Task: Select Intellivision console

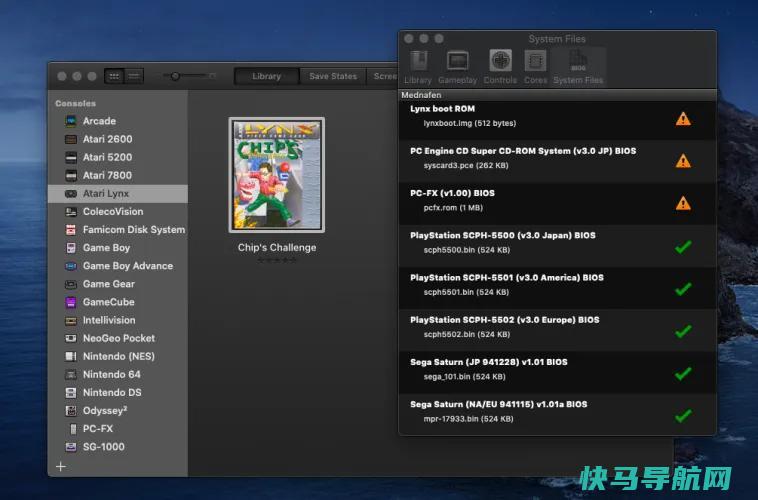Action: pos(117,320)
